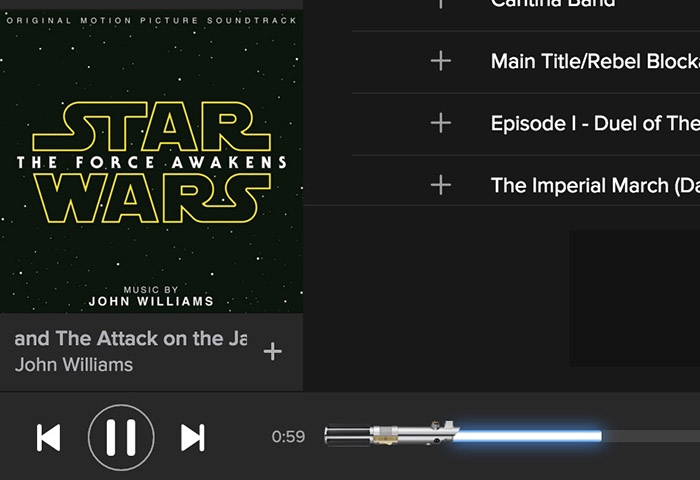Skip to the next track
700x480 pixels.
[193, 438]
